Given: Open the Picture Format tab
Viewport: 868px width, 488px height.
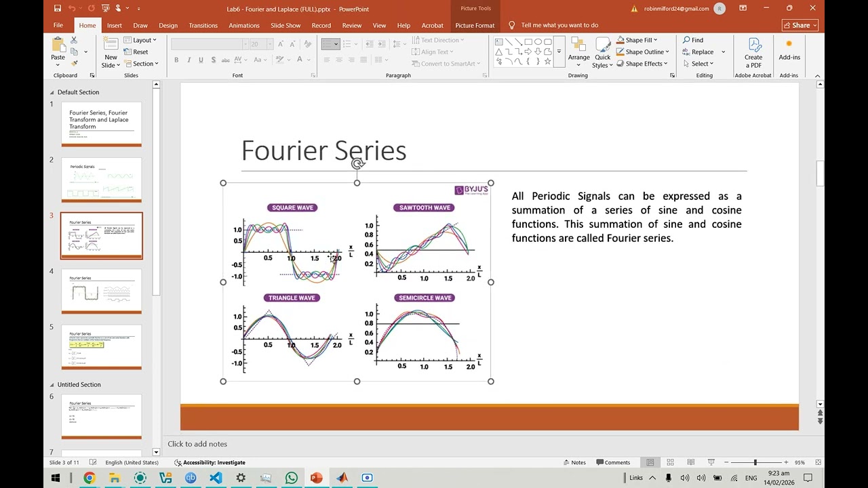Looking at the screenshot, I should 475,25.
